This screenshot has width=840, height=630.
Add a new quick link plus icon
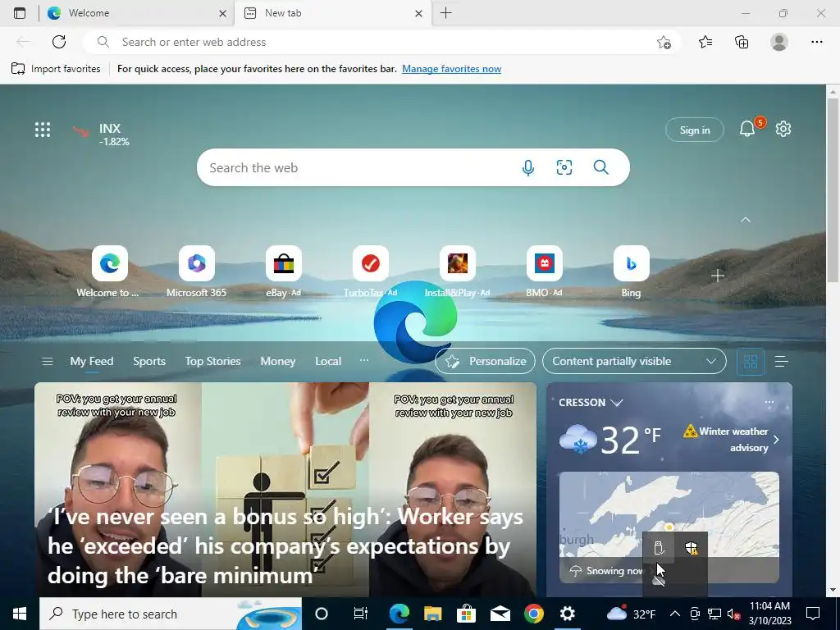718,276
